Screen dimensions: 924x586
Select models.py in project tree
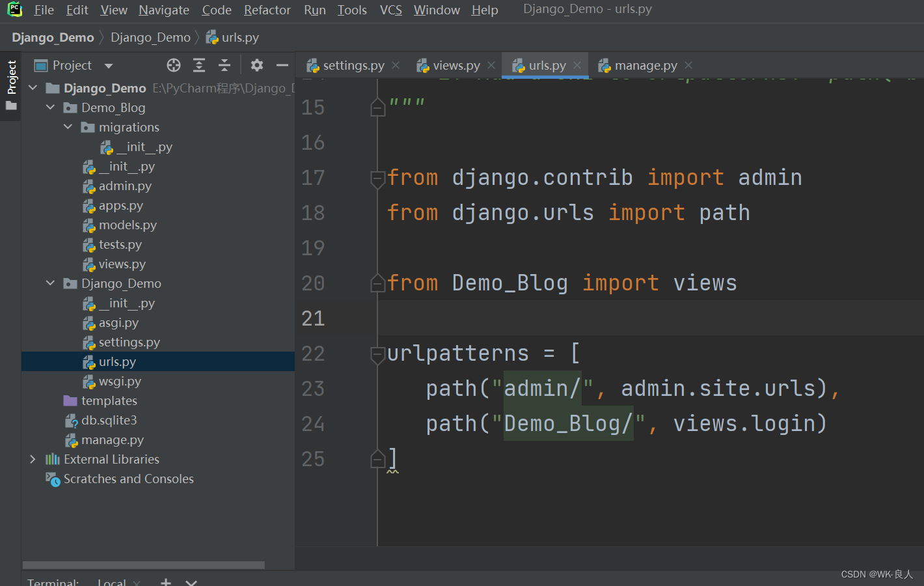point(120,225)
